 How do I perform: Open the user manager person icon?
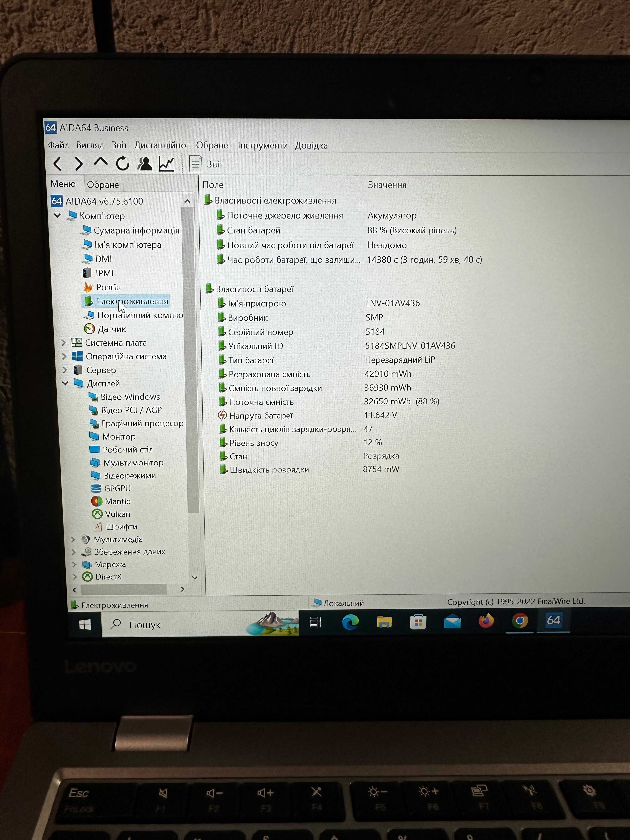click(145, 164)
